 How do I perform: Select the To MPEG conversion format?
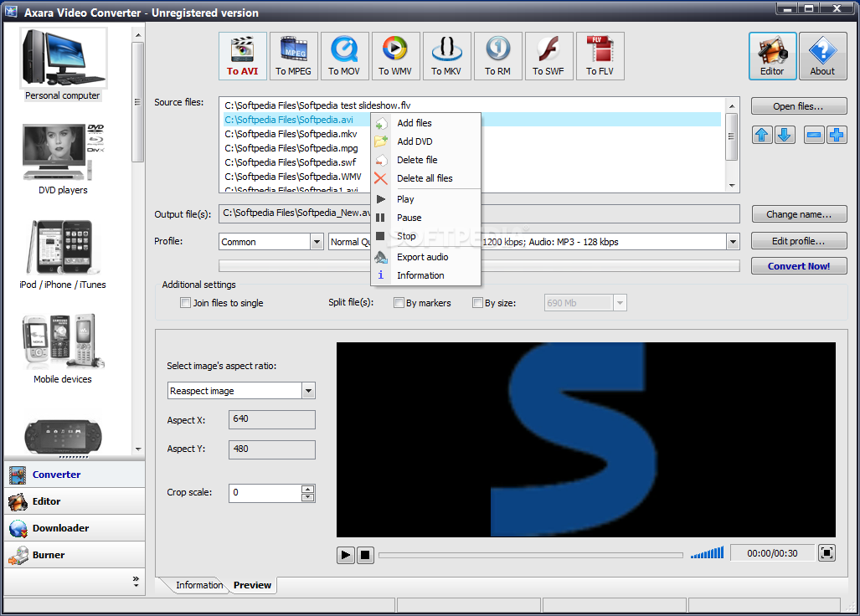click(293, 56)
